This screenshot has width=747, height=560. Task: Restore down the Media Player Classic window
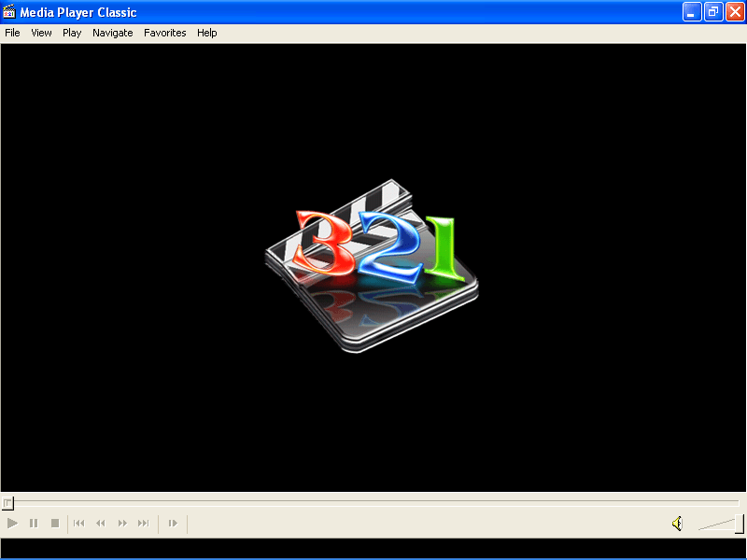pos(713,12)
